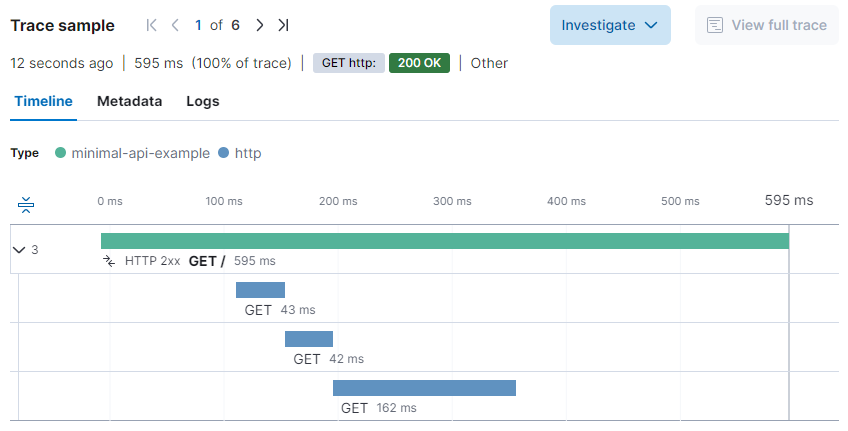This screenshot has height=431, width=848.
Task: Select the Timeline tab
Action: 43,101
